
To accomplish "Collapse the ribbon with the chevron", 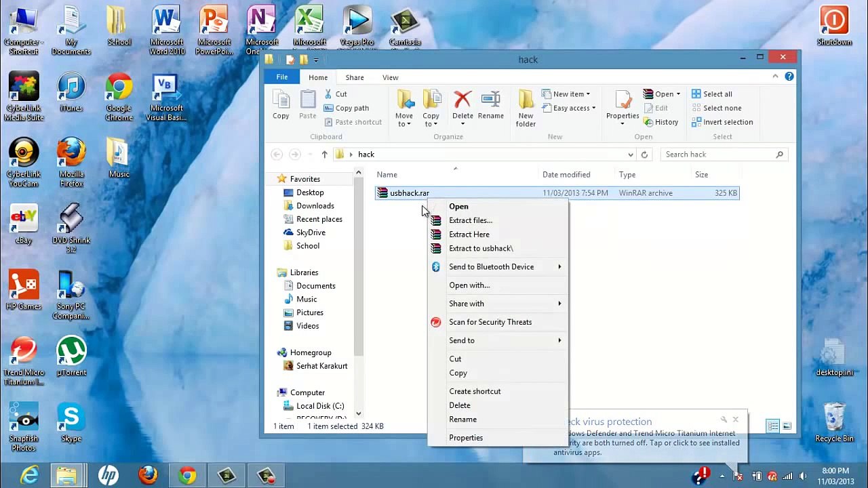I will (x=775, y=77).
